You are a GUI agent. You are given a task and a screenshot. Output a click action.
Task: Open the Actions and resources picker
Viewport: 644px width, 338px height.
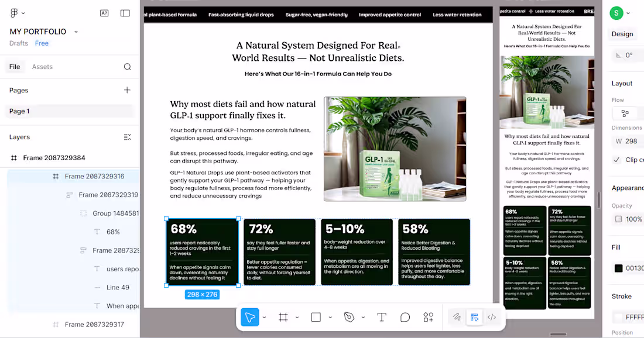428,318
